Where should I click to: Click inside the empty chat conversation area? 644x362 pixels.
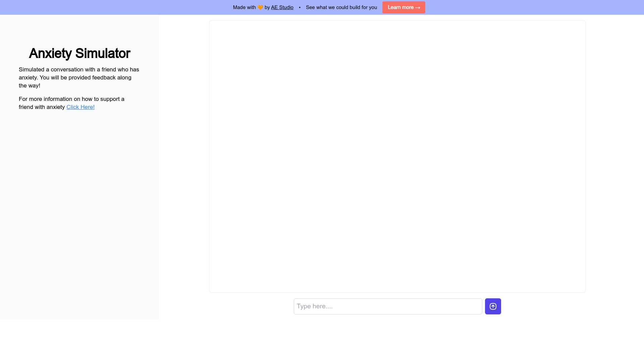pyautogui.click(x=397, y=156)
